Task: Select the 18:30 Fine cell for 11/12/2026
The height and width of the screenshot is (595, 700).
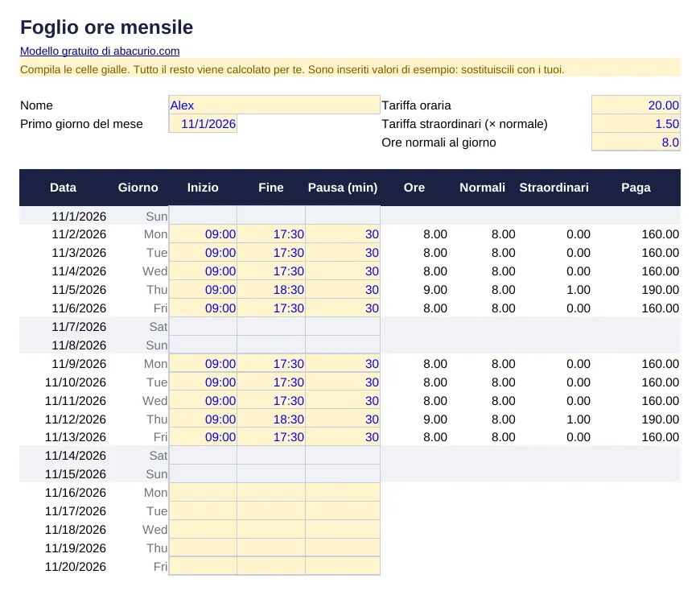Action: point(271,419)
